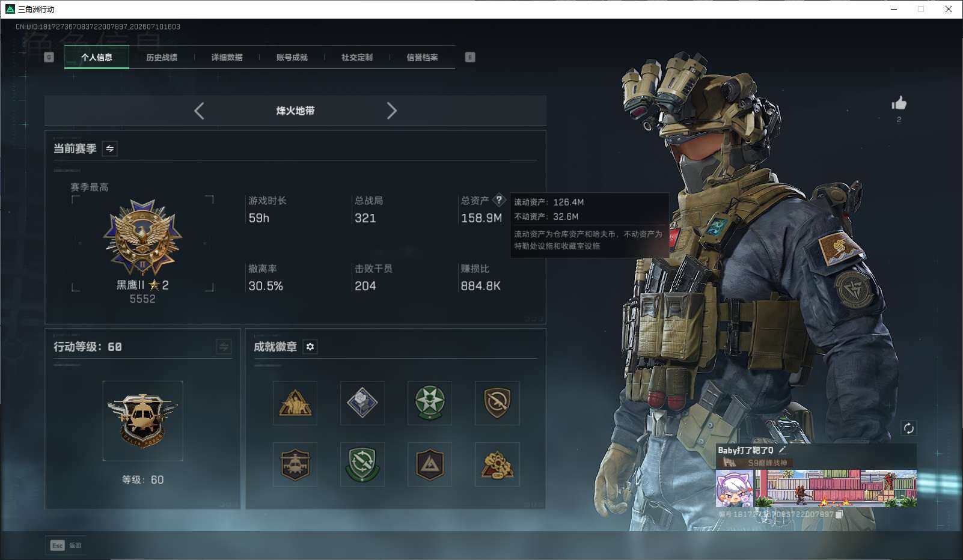The height and width of the screenshot is (560, 963).
Task: Click the Esc 返回 button
Action: pos(66,545)
